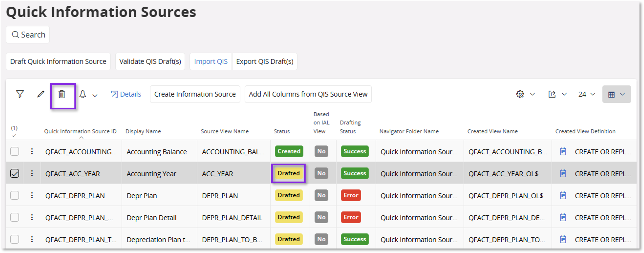Check the Depr Plan Detail row checkbox

14,217
